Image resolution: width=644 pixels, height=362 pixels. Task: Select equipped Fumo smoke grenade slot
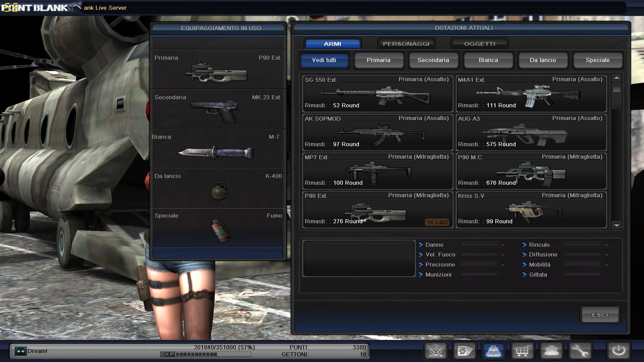click(x=218, y=228)
